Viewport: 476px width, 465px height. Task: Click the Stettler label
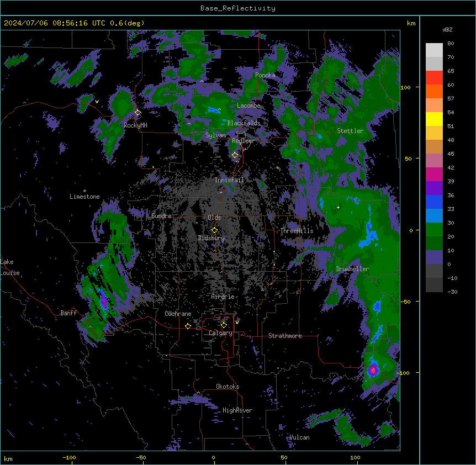coord(350,131)
